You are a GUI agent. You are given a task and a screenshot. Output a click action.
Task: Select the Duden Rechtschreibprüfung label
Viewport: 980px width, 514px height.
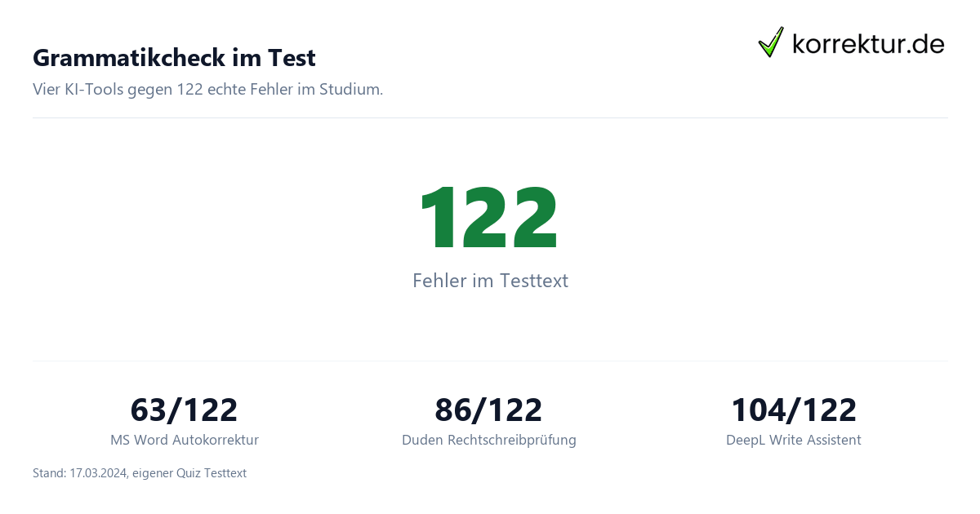[x=488, y=440]
